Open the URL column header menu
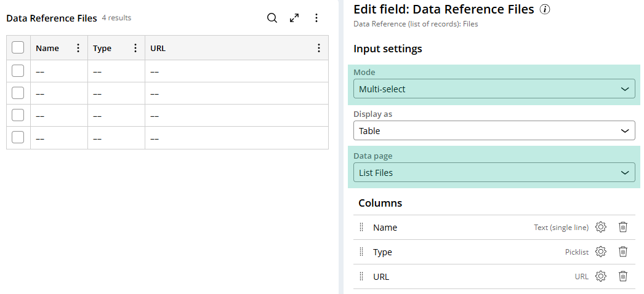Image resolution: width=644 pixels, height=294 pixels. (x=319, y=48)
